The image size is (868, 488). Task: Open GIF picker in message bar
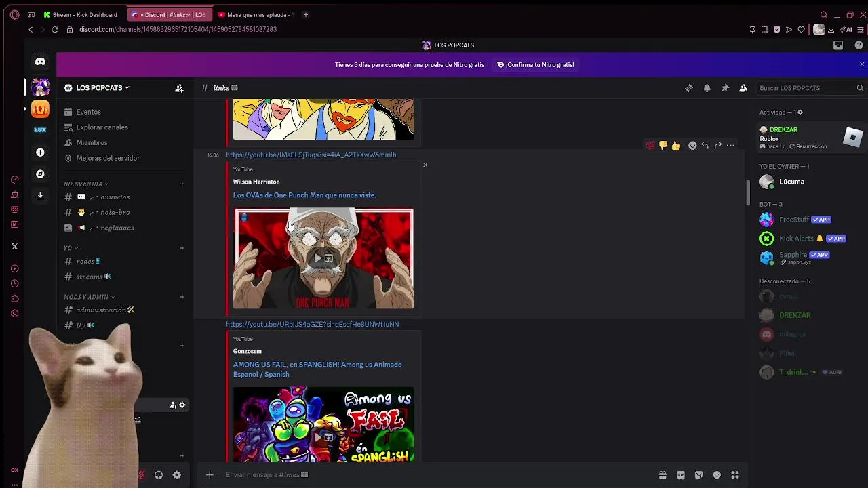(x=681, y=475)
